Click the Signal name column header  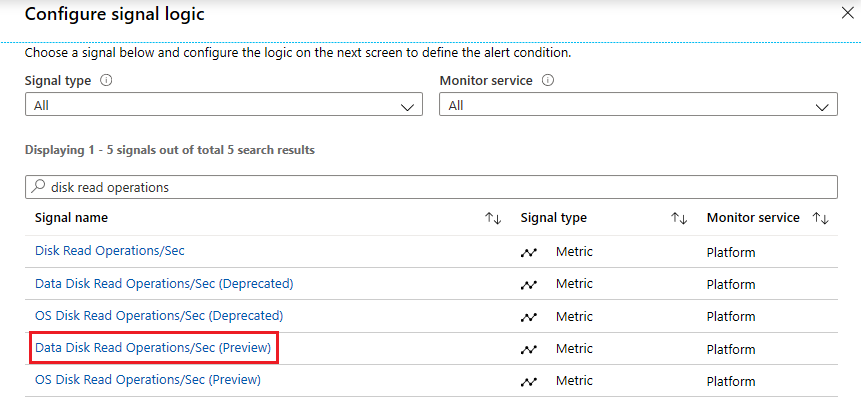tap(71, 218)
